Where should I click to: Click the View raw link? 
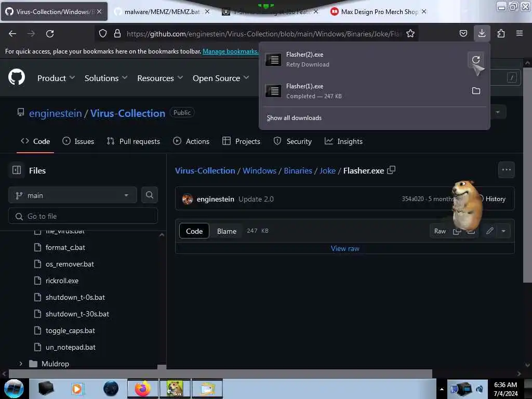[345, 249]
